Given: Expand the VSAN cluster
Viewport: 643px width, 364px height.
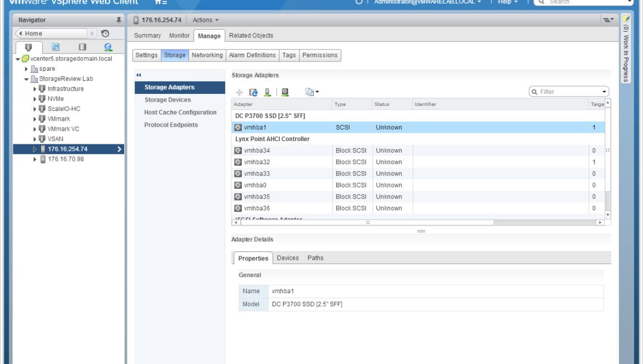Looking at the screenshot, I should 35,139.
